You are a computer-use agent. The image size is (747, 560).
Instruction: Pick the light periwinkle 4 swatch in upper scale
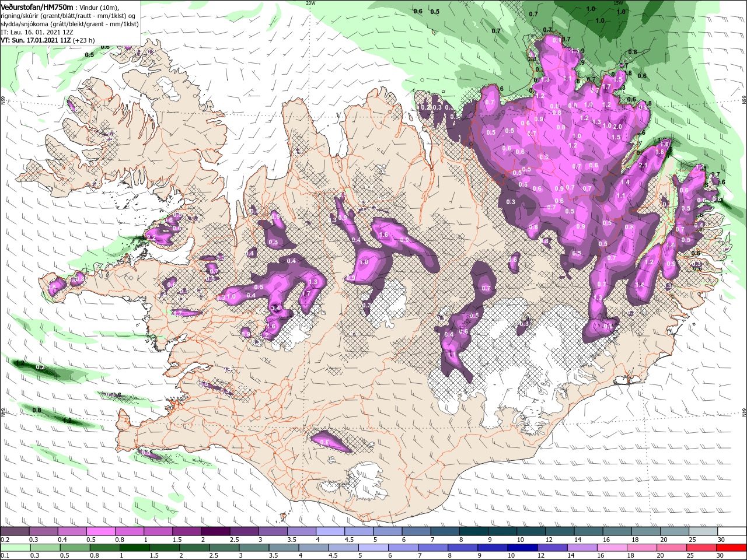tap(330, 531)
